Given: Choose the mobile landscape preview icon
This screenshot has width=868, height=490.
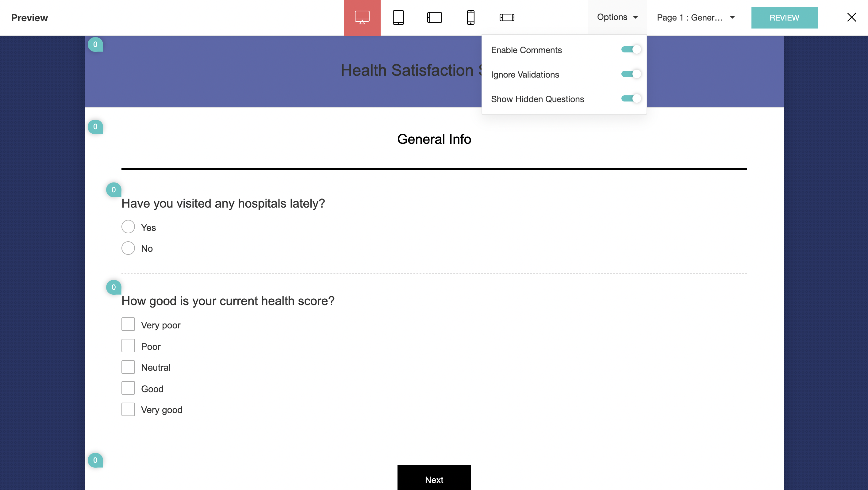Looking at the screenshot, I should (506, 17).
